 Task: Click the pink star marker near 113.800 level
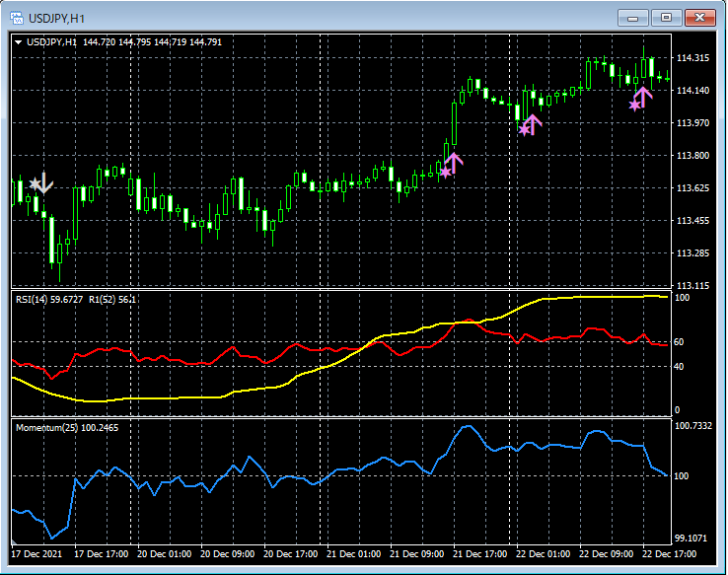[445, 173]
